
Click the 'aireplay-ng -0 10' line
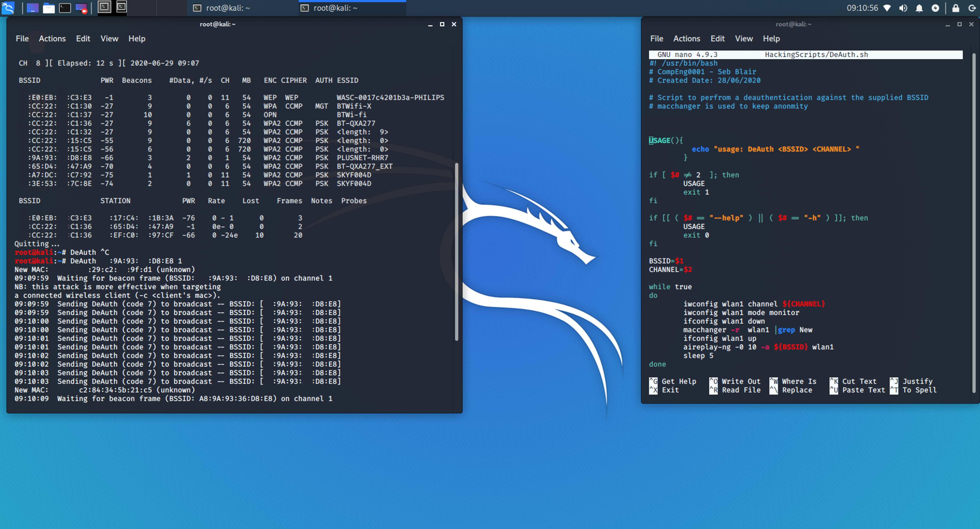pyautogui.click(x=758, y=347)
